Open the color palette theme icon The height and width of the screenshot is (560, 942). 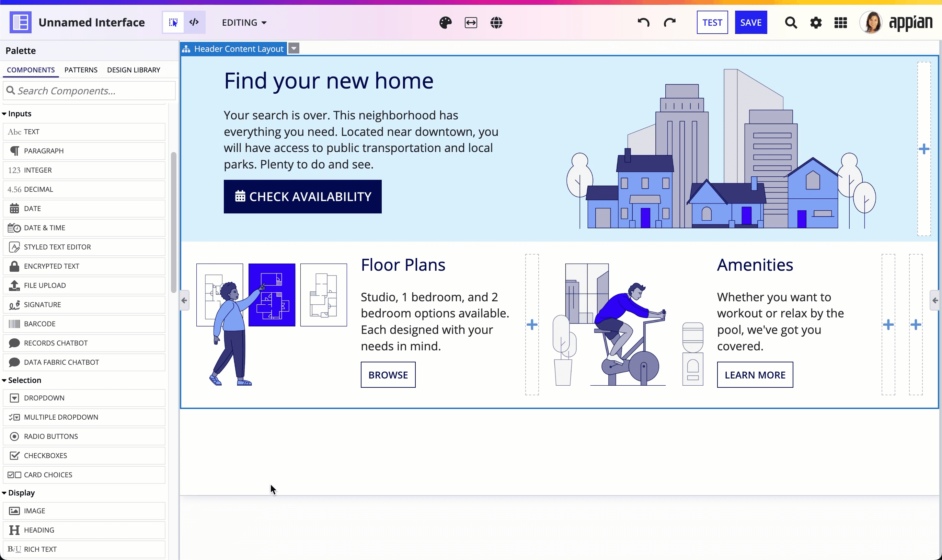coord(446,23)
